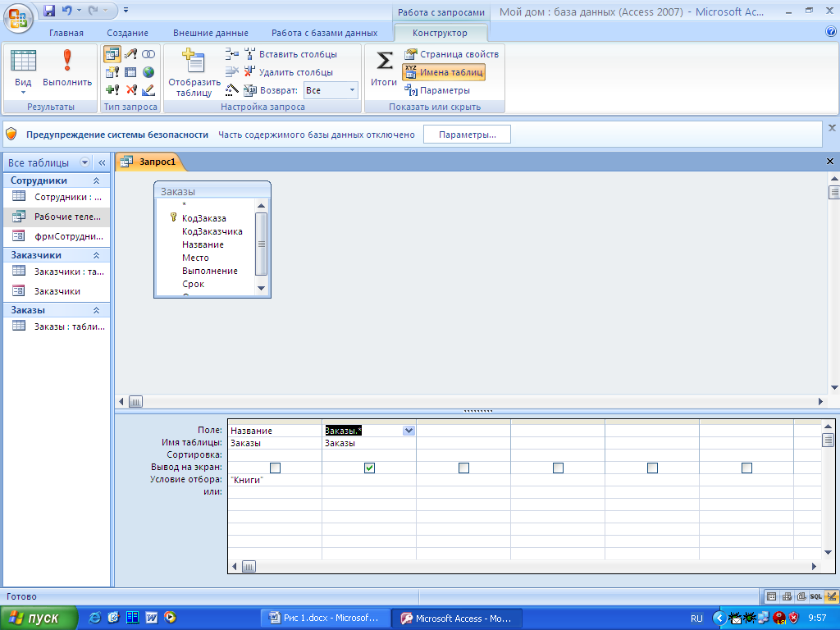Viewport: 840px width, 630px height.
Task: Switch to SQL view in status bar
Action: [816, 596]
